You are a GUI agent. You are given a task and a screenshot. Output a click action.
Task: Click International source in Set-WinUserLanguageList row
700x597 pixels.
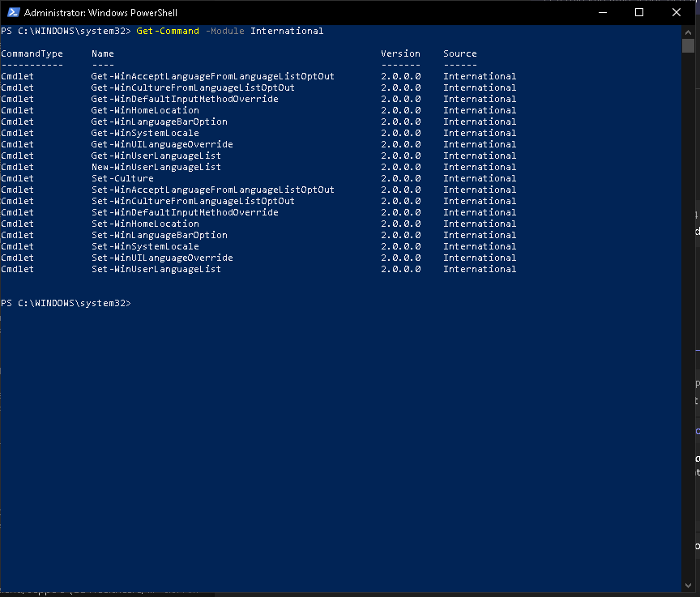(x=480, y=269)
